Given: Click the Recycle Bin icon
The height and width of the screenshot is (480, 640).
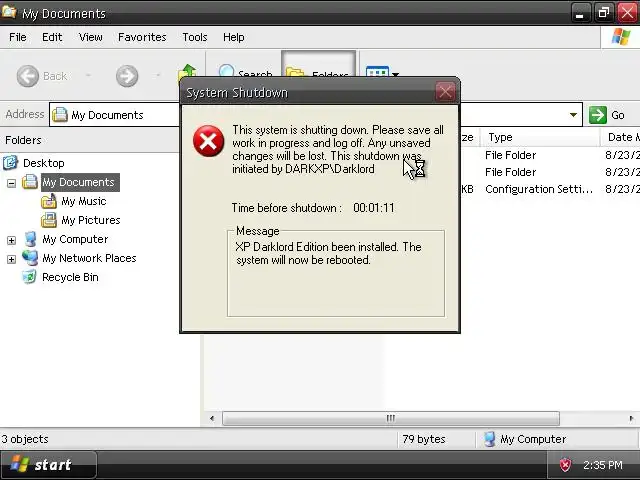Looking at the screenshot, I should point(29,277).
